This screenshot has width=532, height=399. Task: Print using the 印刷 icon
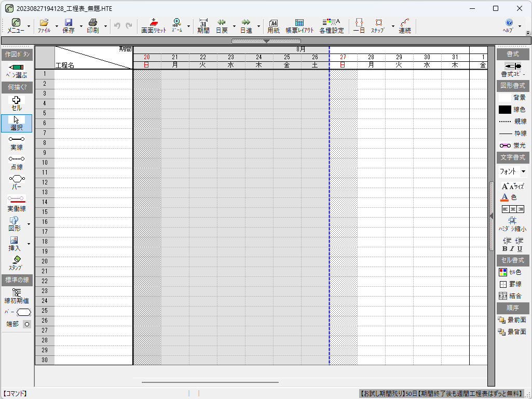[92, 26]
